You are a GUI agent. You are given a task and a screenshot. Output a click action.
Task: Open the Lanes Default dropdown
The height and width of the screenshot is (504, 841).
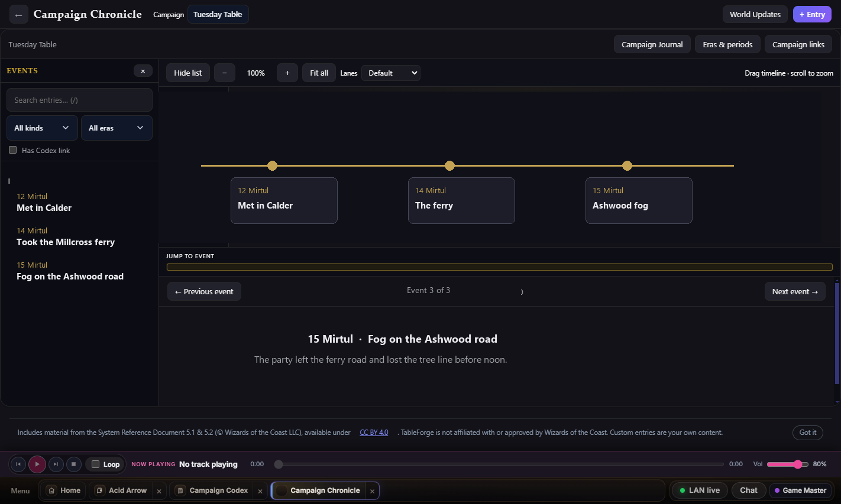391,73
